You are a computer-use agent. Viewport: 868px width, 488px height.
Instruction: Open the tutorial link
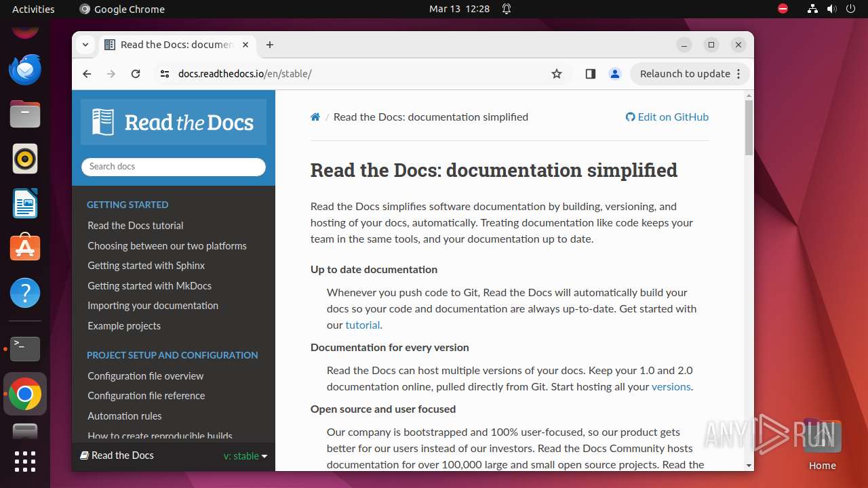pyautogui.click(x=363, y=325)
